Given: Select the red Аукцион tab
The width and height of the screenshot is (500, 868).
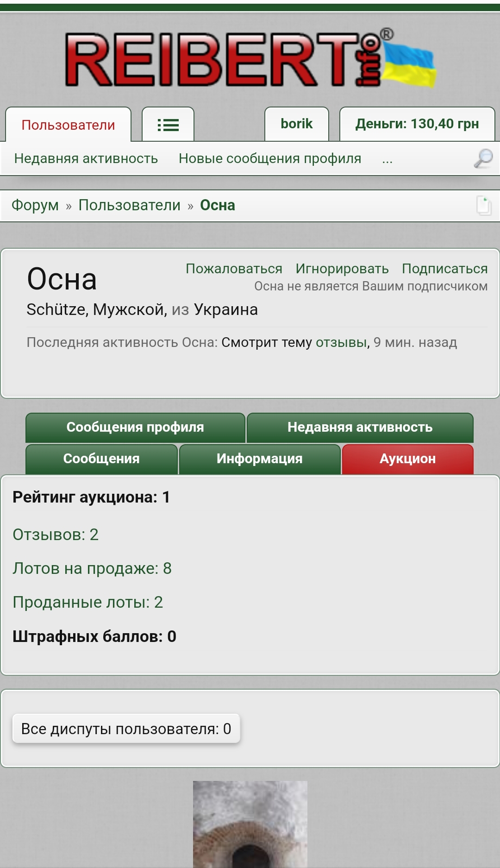Looking at the screenshot, I should point(408,459).
